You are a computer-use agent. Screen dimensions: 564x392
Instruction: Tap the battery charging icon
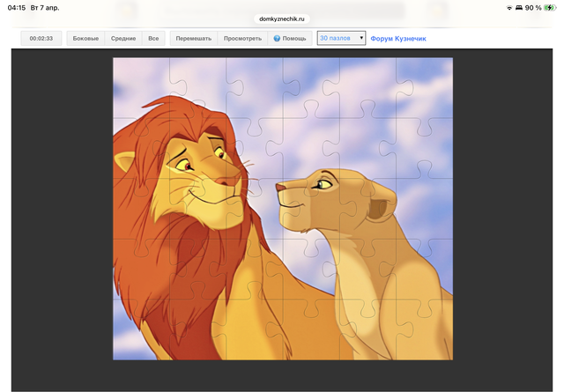(549, 7)
